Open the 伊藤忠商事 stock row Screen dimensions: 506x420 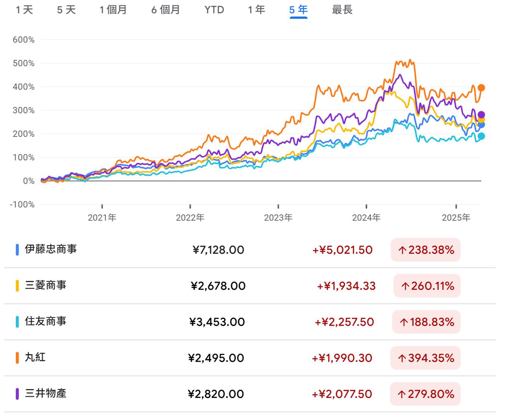pos(51,249)
